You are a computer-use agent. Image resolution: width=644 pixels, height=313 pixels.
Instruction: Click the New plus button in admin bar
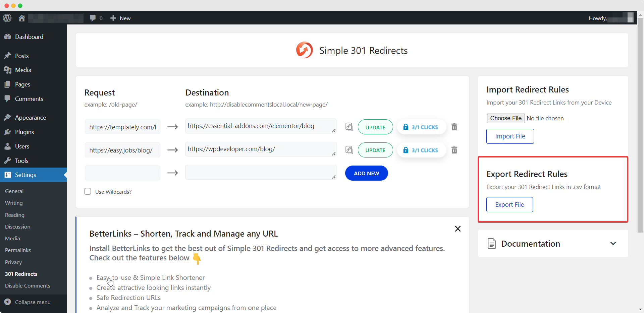point(120,18)
